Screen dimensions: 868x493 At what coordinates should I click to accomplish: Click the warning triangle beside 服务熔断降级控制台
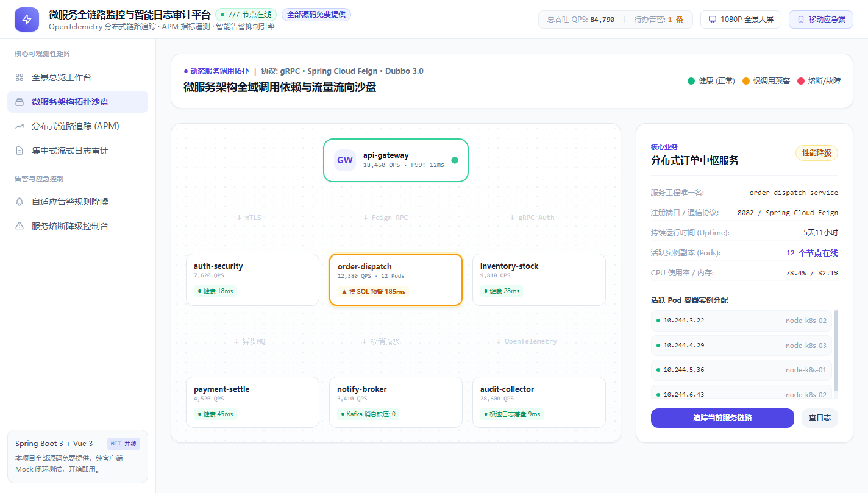(x=20, y=226)
